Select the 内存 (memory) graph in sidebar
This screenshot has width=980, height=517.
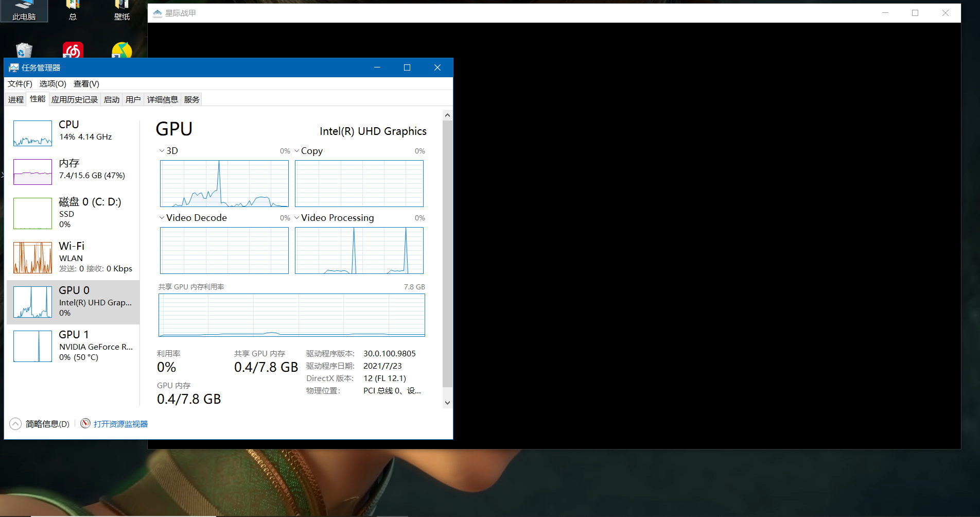(72, 171)
